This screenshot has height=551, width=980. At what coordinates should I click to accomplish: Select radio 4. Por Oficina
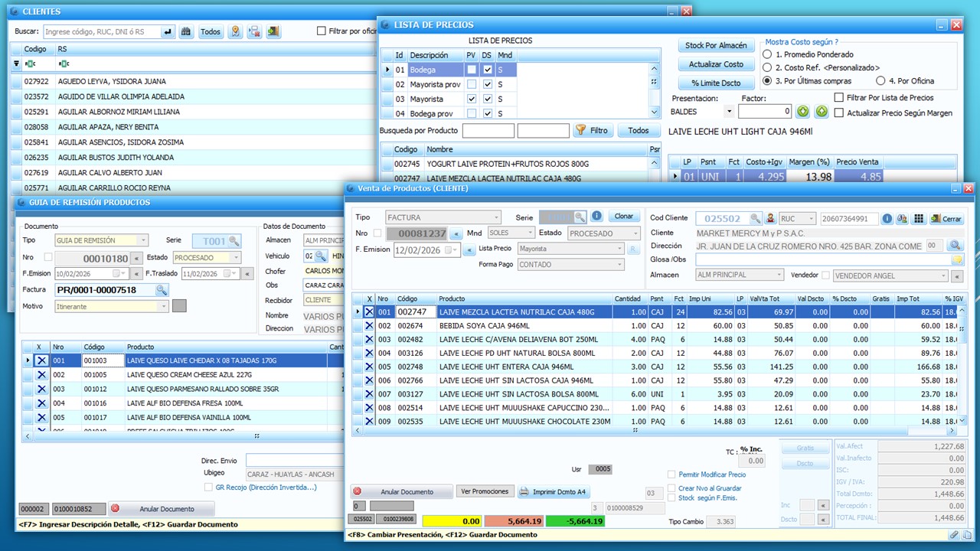tap(881, 80)
